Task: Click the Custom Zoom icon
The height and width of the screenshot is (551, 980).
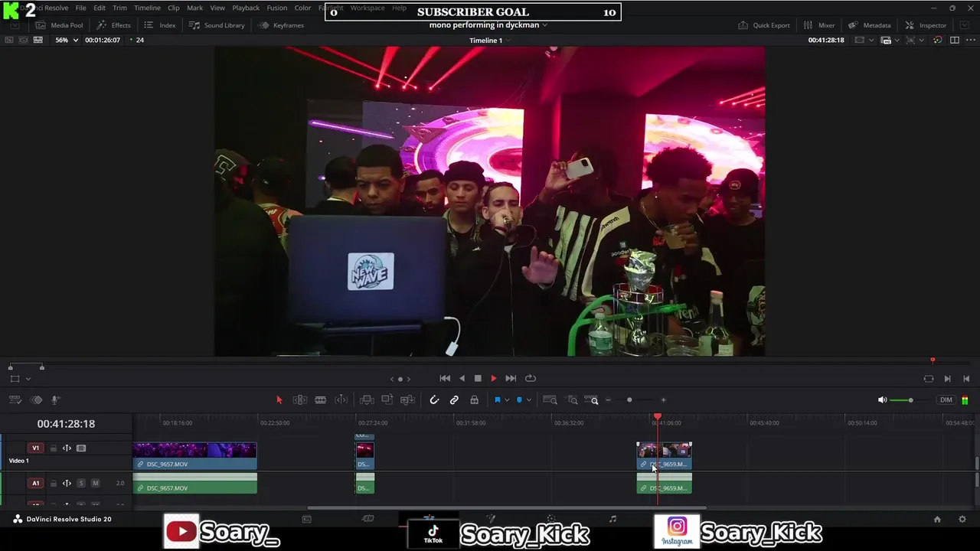Action: [591, 400]
